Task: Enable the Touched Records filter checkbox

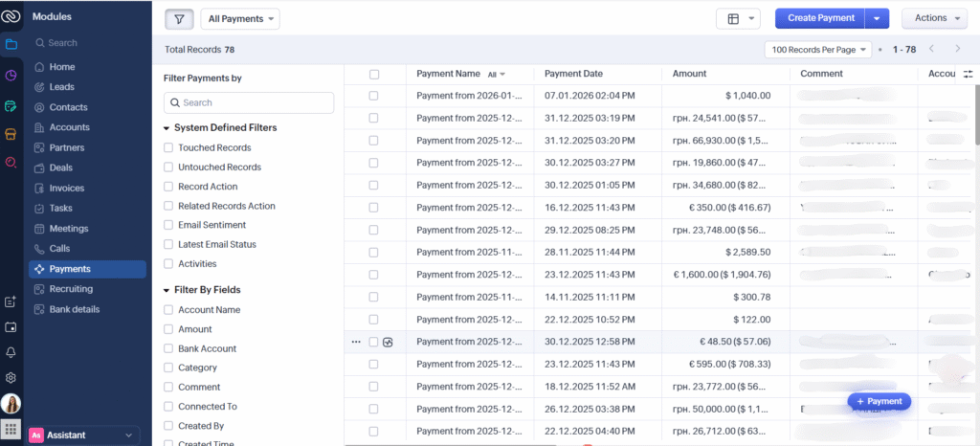Action: 168,148
